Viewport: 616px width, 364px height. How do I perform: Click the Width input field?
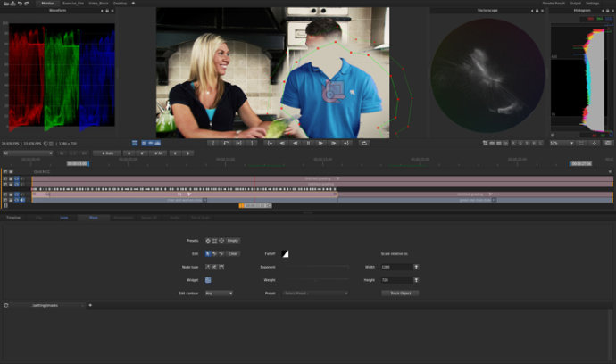tap(395, 267)
